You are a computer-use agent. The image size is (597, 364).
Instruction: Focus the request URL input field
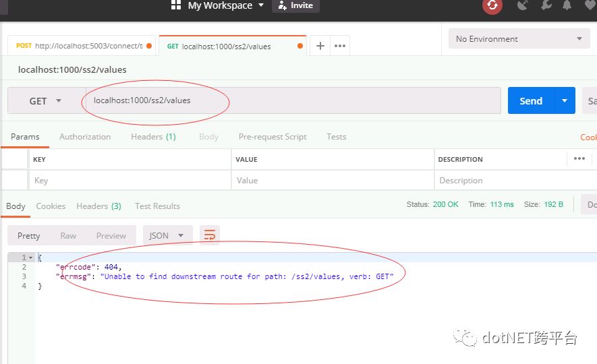(x=293, y=100)
